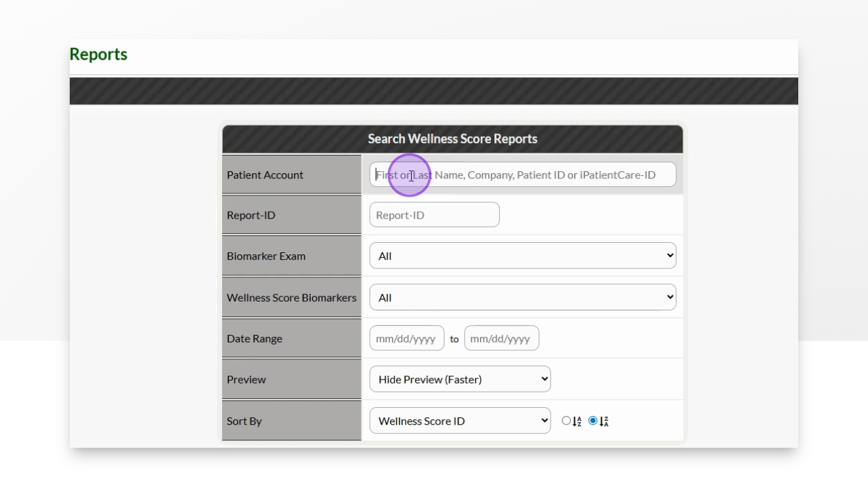Click the Patient Account search field

coord(523,175)
